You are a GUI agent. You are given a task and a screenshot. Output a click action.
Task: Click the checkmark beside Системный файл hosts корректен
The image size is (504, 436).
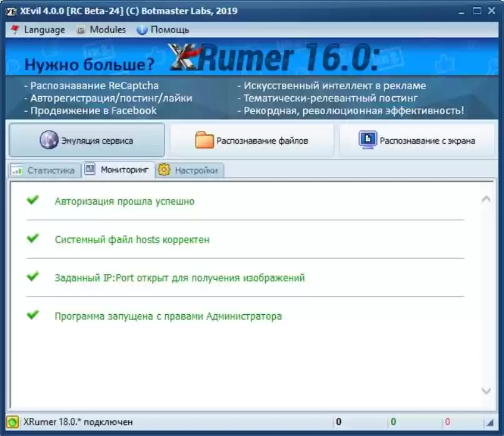[x=33, y=238]
